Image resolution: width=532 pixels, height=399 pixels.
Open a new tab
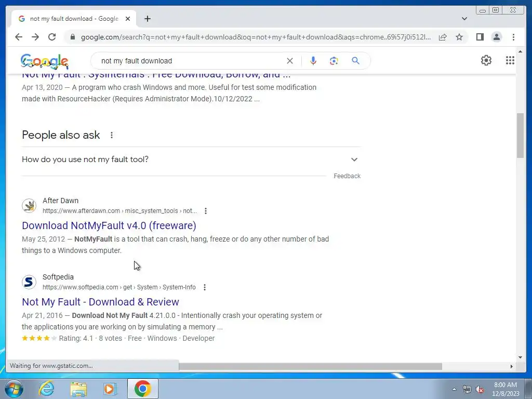point(147,19)
